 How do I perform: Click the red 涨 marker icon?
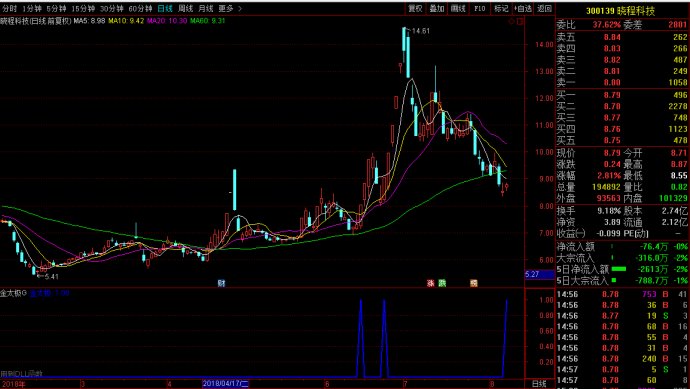click(430, 283)
